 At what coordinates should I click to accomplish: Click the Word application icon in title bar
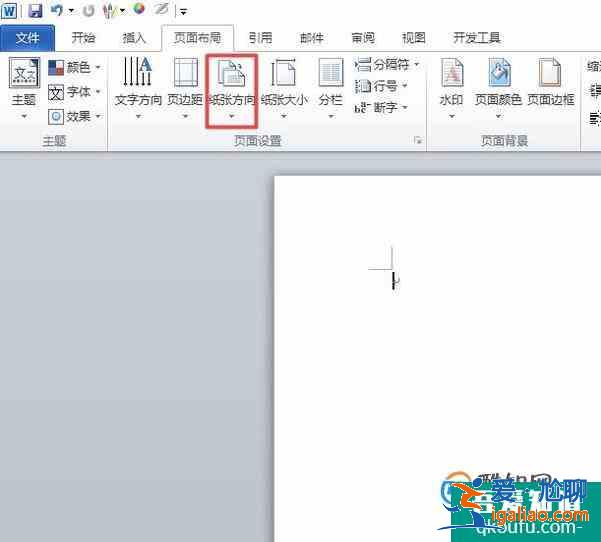tap(9, 10)
